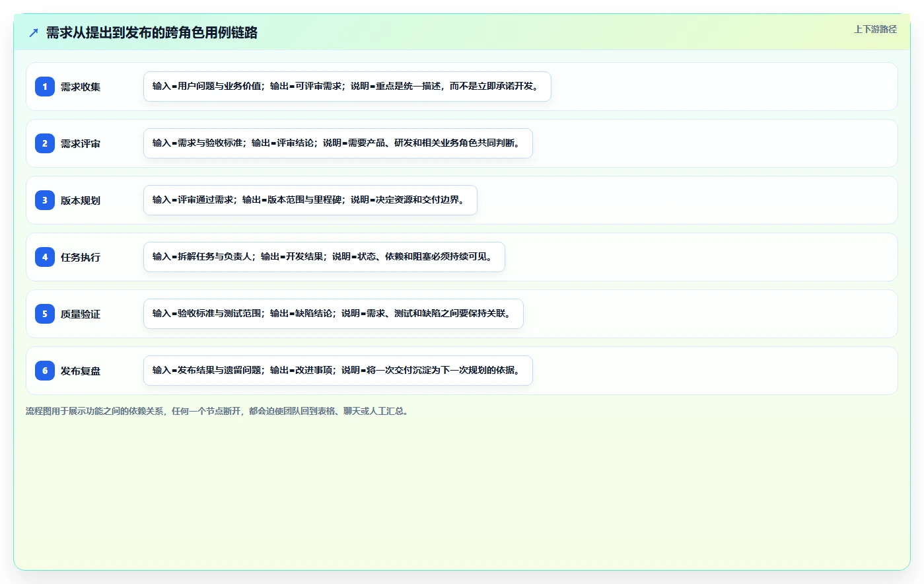Click the step 1 number badge
This screenshot has height=584, width=924.
45,87
